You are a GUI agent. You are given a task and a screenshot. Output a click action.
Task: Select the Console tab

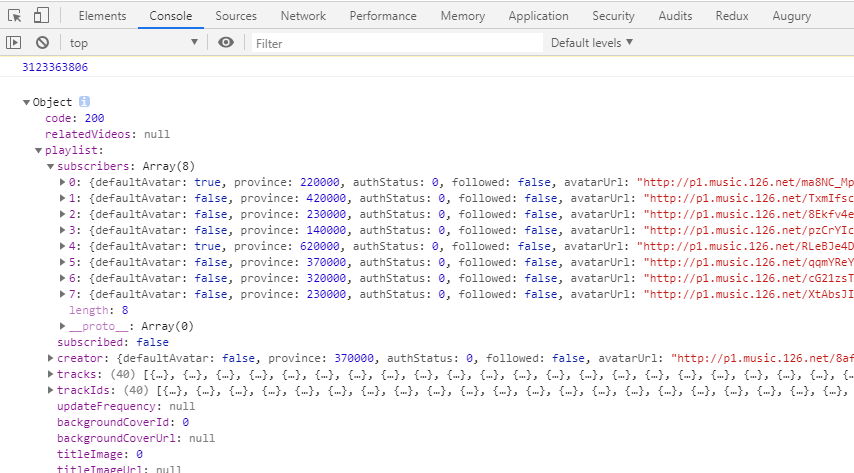[170, 16]
